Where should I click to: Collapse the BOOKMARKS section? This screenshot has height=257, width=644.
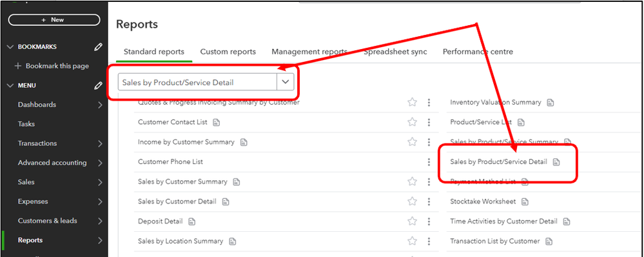point(11,47)
